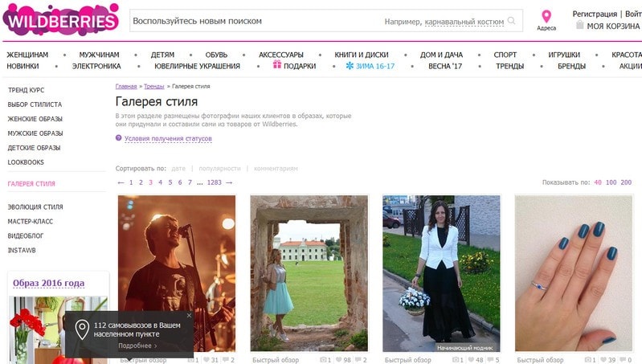Click Тренды breadcrumb
This screenshot has height=364, width=642.
pyautogui.click(x=154, y=87)
